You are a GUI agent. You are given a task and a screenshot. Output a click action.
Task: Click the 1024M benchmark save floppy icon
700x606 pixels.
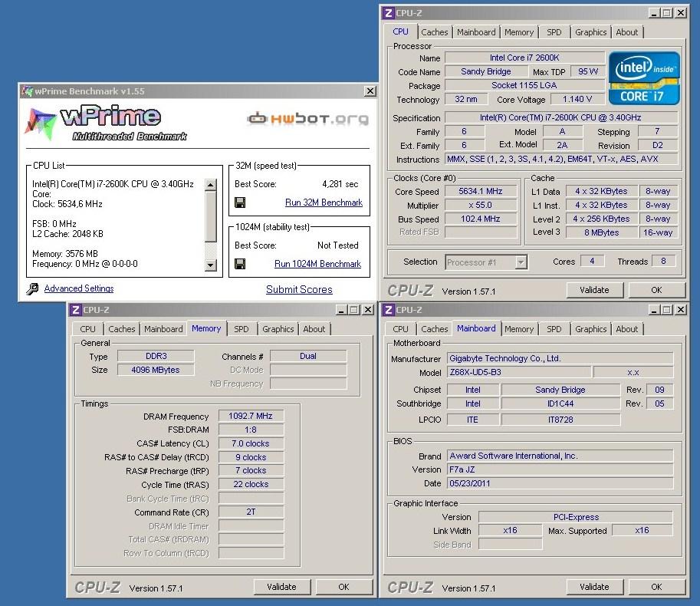point(240,264)
